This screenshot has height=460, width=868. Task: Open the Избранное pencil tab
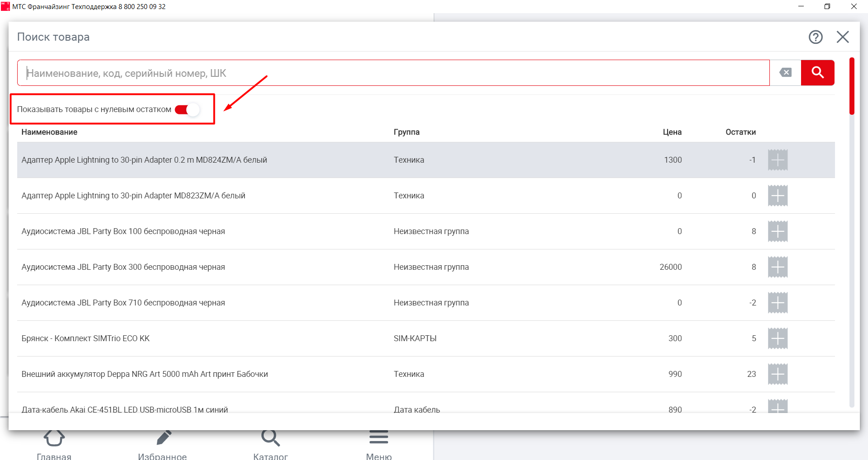point(162,445)
